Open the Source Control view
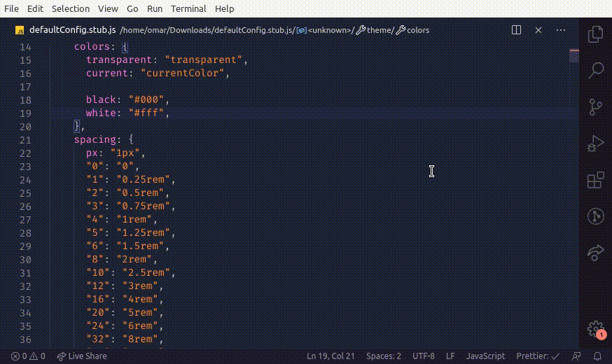 [595, 106]
